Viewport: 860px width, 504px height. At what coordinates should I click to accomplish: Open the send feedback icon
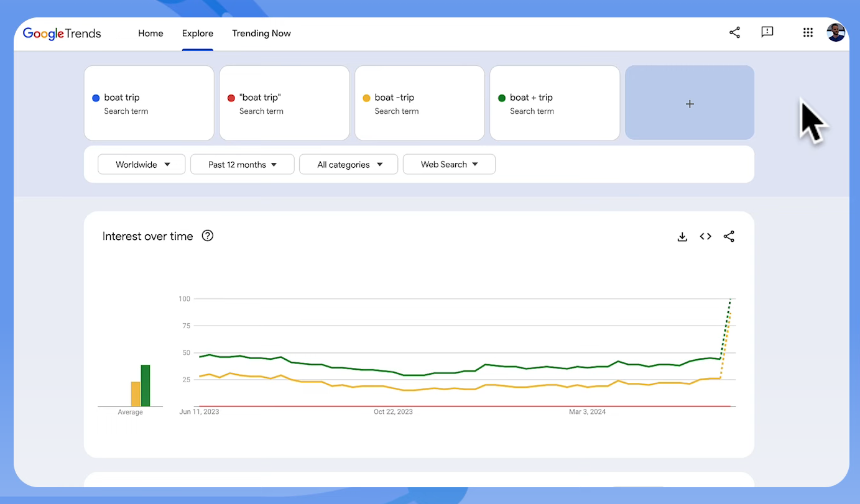point(767,32)
